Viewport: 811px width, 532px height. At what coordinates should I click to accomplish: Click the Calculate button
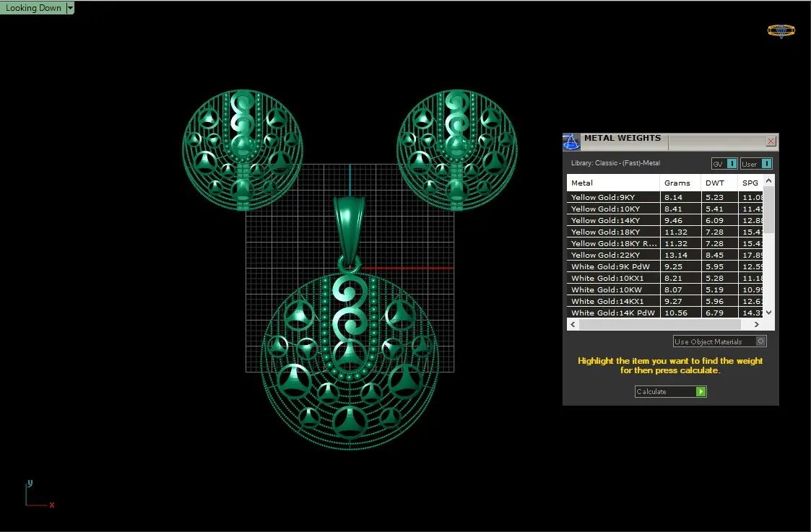tap(670, 391)
